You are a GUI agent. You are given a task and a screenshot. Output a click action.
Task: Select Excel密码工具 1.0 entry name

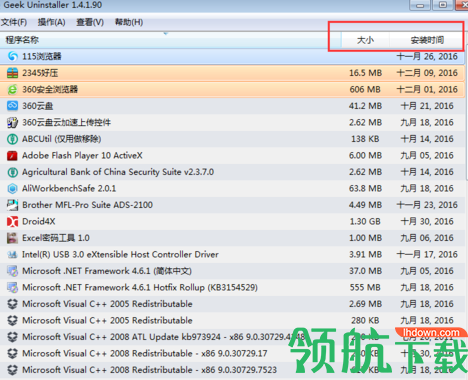[x=56, y=238]
